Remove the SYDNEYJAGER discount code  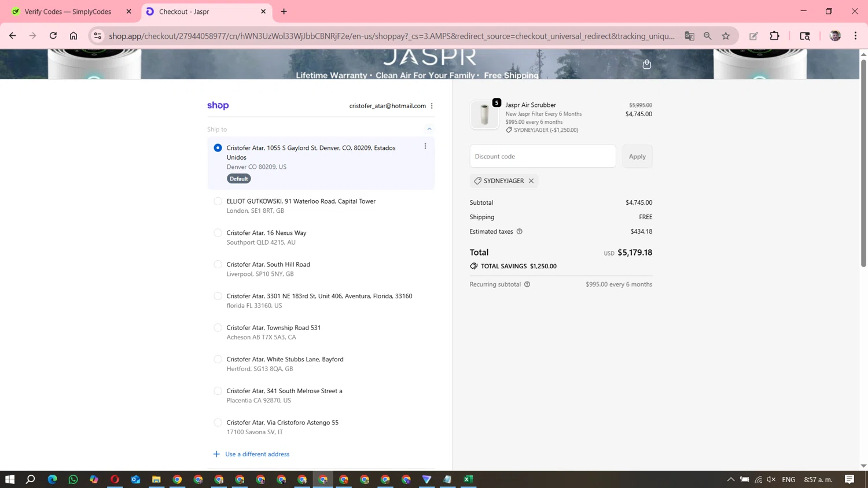point(531,181)
